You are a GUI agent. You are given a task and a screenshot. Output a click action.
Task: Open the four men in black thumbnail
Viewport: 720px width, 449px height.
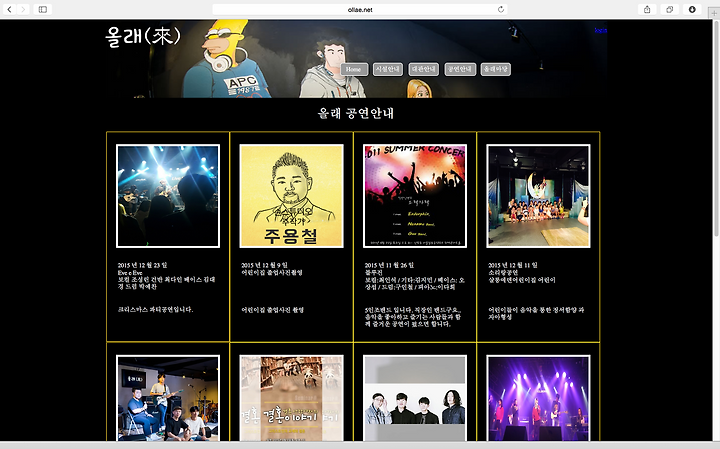point(415,398)
